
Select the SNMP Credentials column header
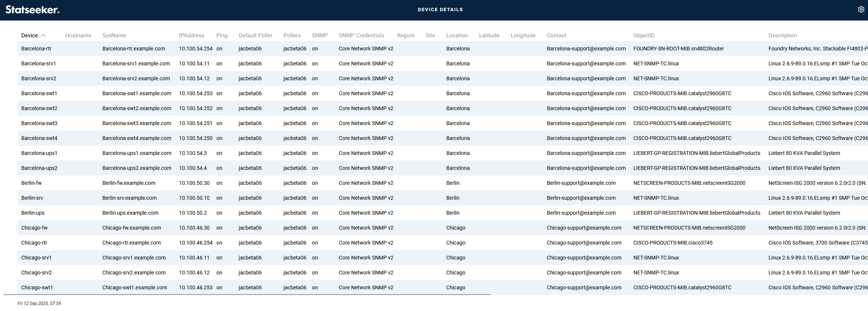point(361,35)
